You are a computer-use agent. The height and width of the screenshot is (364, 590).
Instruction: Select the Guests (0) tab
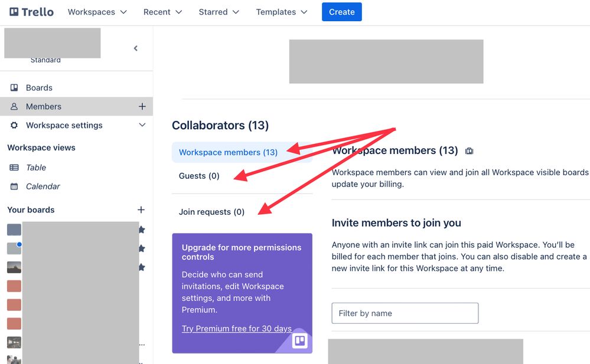tap(199, 176)
